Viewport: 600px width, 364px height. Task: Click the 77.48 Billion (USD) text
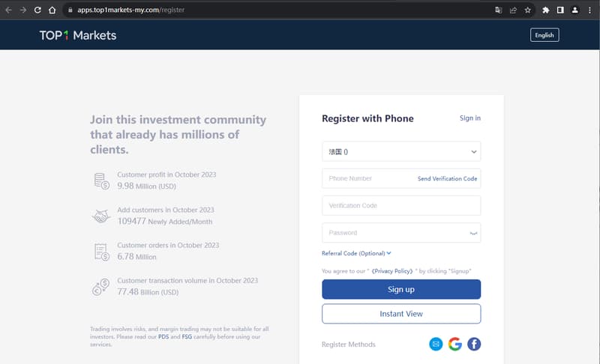(x=148, y=292)
